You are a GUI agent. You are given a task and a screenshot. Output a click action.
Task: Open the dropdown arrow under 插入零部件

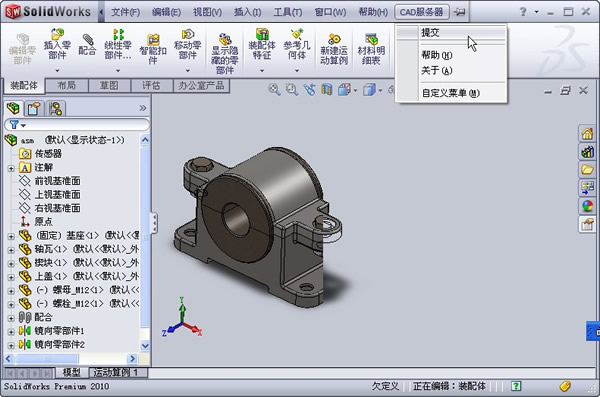pos(57,71)
